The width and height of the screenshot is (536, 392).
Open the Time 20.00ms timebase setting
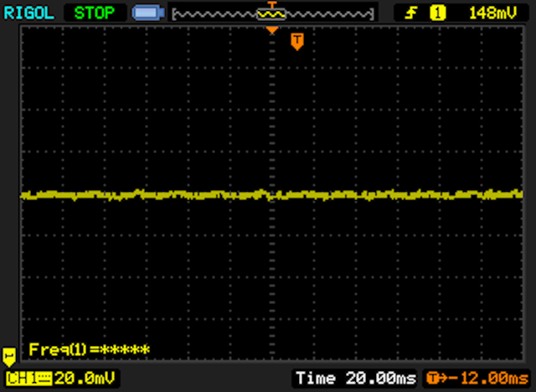point(355,379)
